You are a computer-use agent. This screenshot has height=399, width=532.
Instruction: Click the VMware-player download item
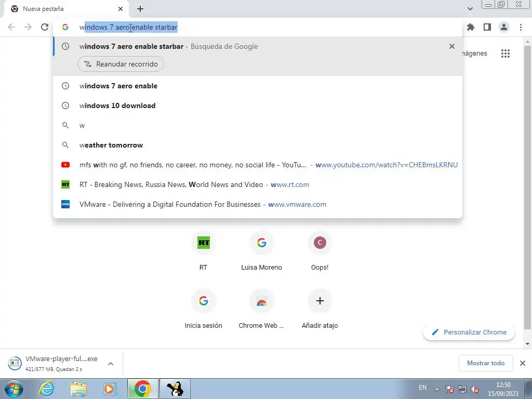(54, 363)
